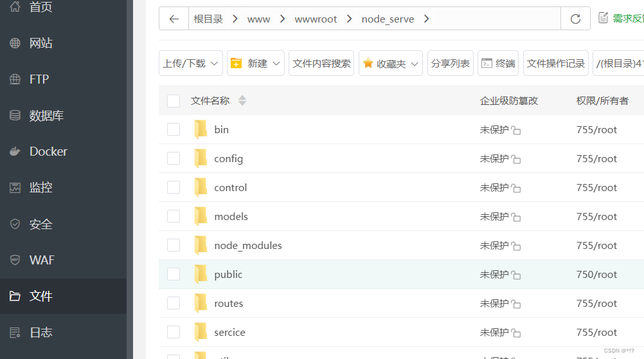
Task: Open 上传/下载 dropdown
Action: point(191,63)
